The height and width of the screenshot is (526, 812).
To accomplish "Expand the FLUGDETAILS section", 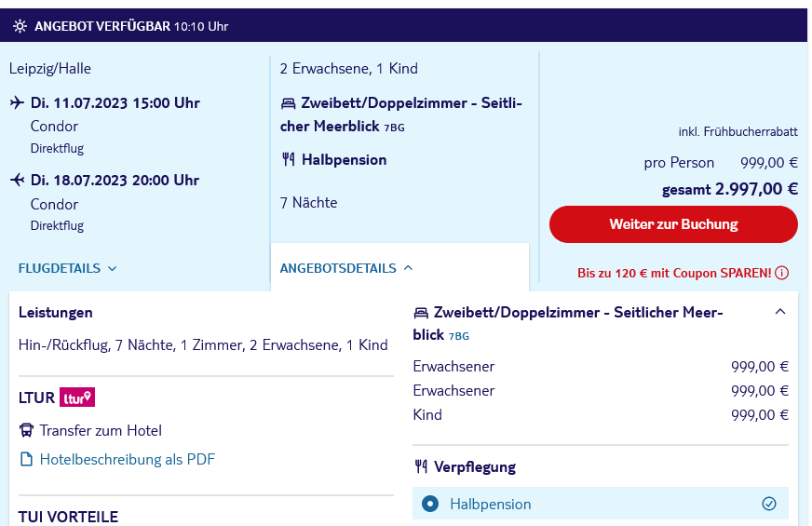I will (67, 268).
